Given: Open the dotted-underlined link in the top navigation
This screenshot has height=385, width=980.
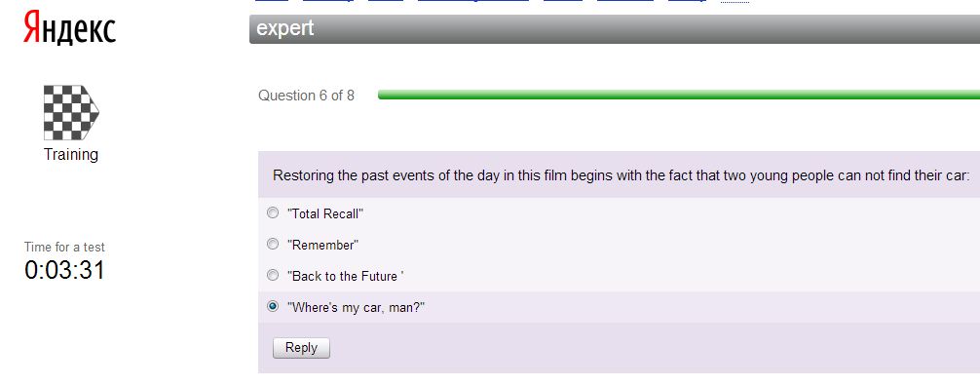Looking at the screenshot, I should coord(735,1).
